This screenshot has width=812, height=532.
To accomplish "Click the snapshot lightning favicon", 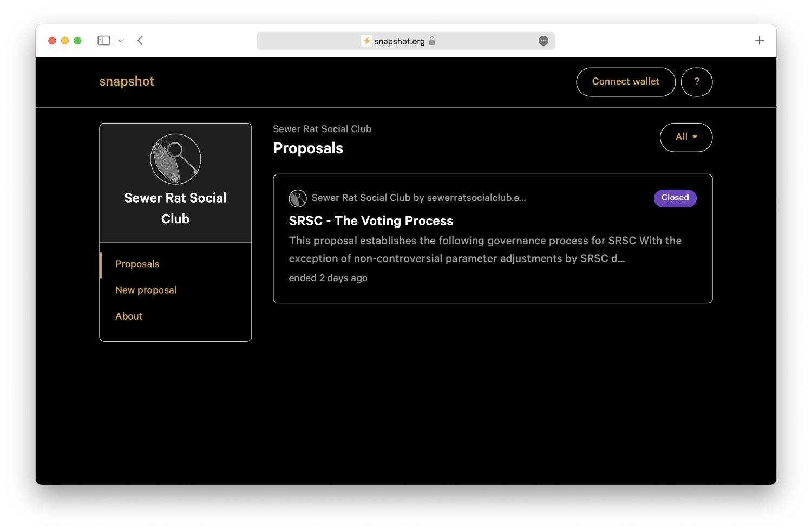I will click(x=366, y=41).
